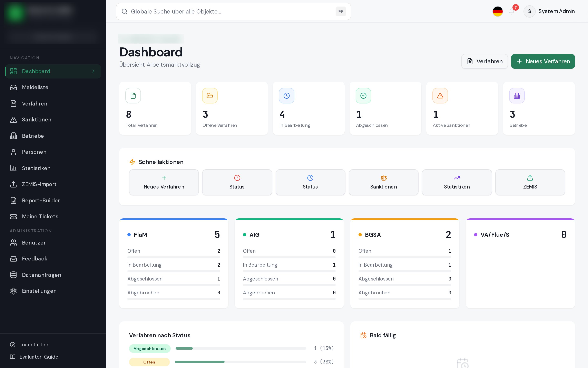Open Personen navigation item

pyautogui.click(x=53, y=152)
